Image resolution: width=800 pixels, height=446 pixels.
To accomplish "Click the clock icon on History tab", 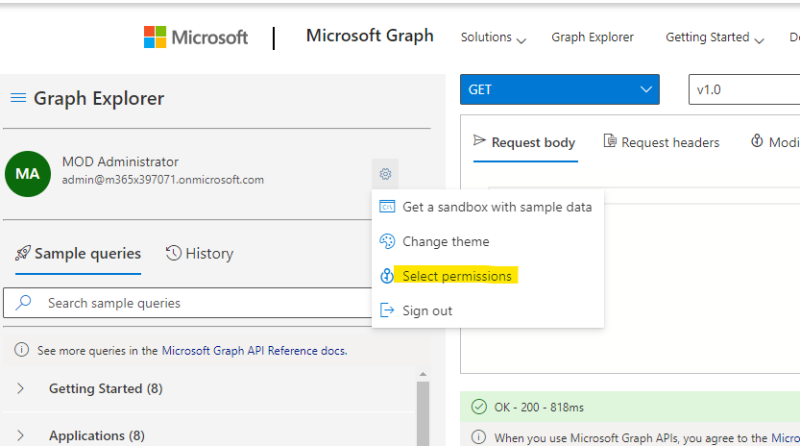I will point(173,253).
